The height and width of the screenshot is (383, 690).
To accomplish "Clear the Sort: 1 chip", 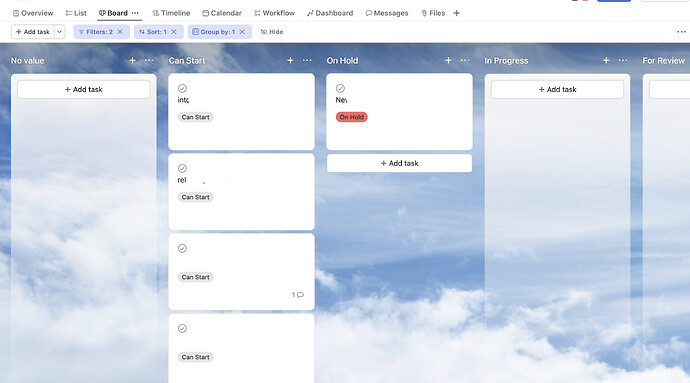I will [x=174, y=32].
